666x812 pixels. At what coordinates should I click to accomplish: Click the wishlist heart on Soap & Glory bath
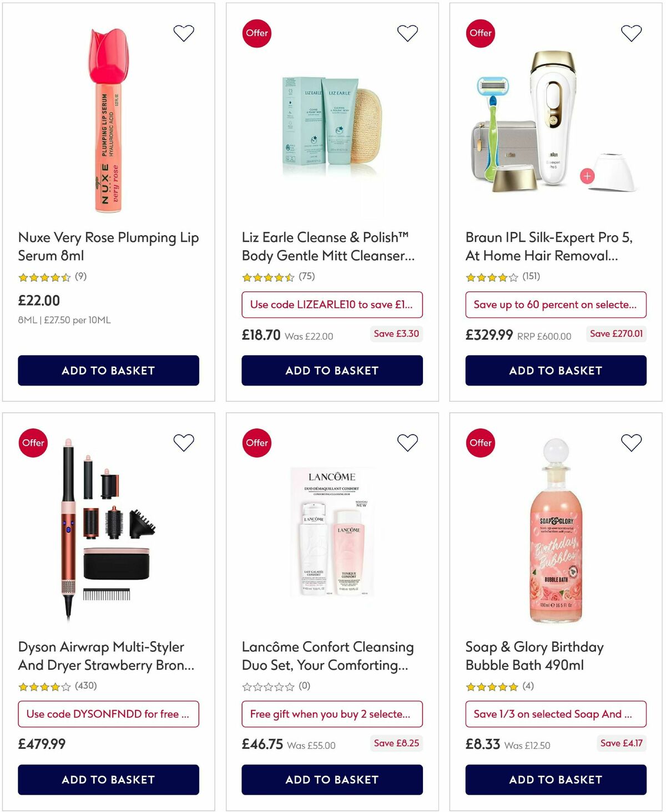point(630,442)
